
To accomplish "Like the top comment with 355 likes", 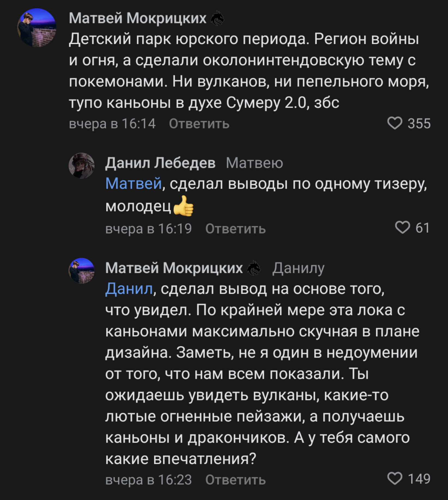I will coord(395,123).
